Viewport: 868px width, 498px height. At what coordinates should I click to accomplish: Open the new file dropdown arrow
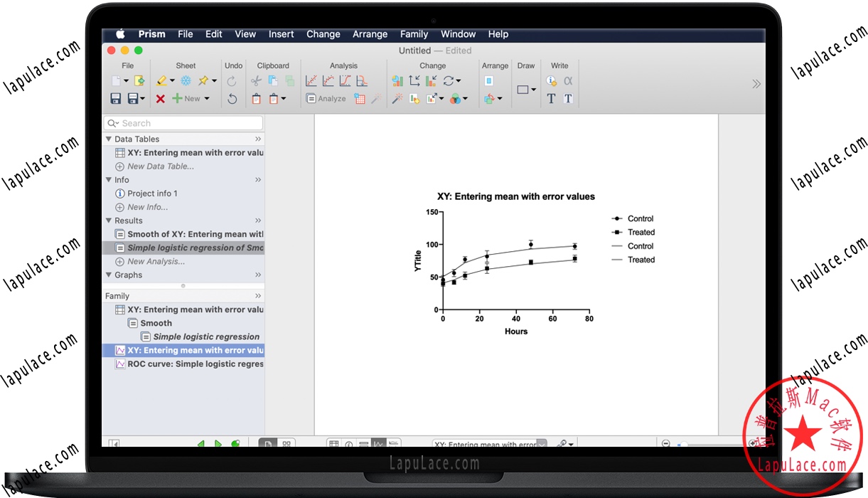point(127,81)
